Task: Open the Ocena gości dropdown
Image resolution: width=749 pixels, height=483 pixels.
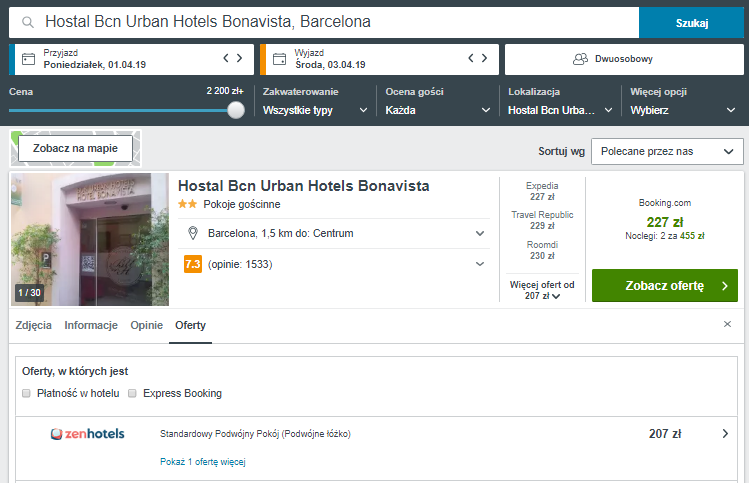Action: (438, 110)
